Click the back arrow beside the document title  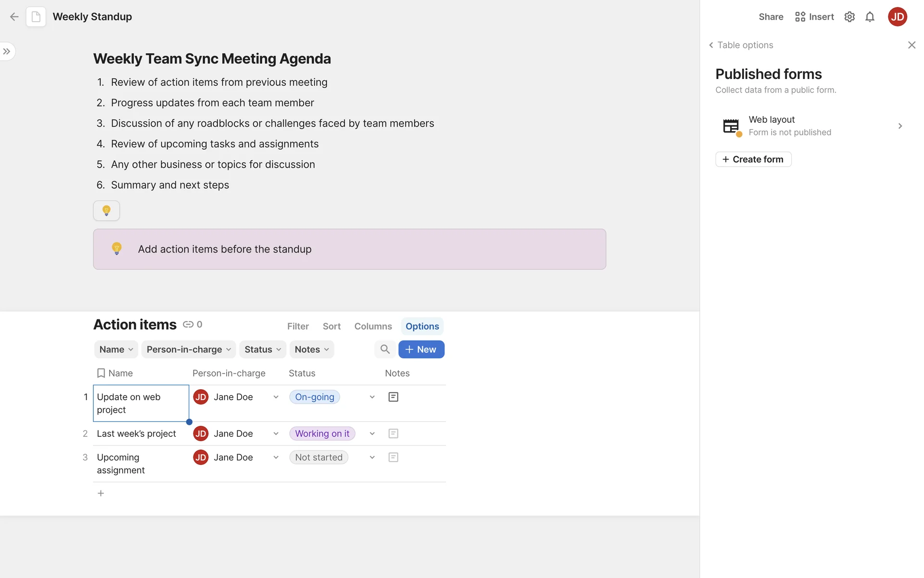pos(14,17)
